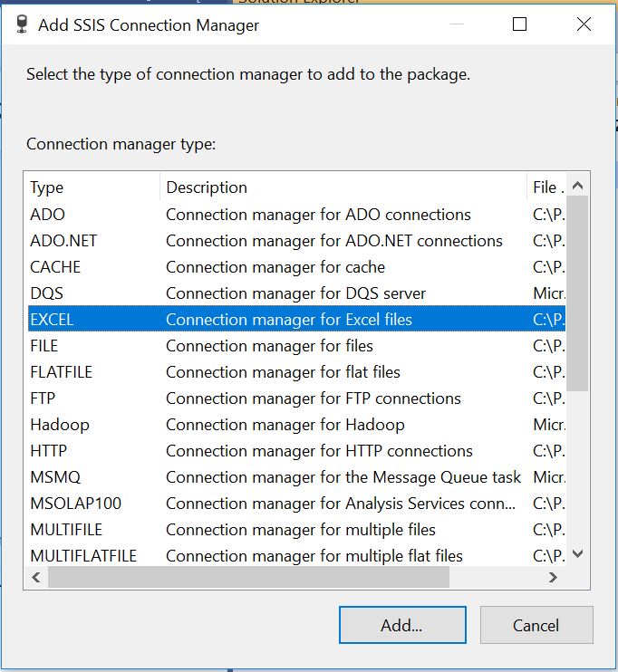The height and width of the screenshot is (672, 618).
Task: Select the MULTIFLATFILE connection manager row
Action: tap(297, 556)
